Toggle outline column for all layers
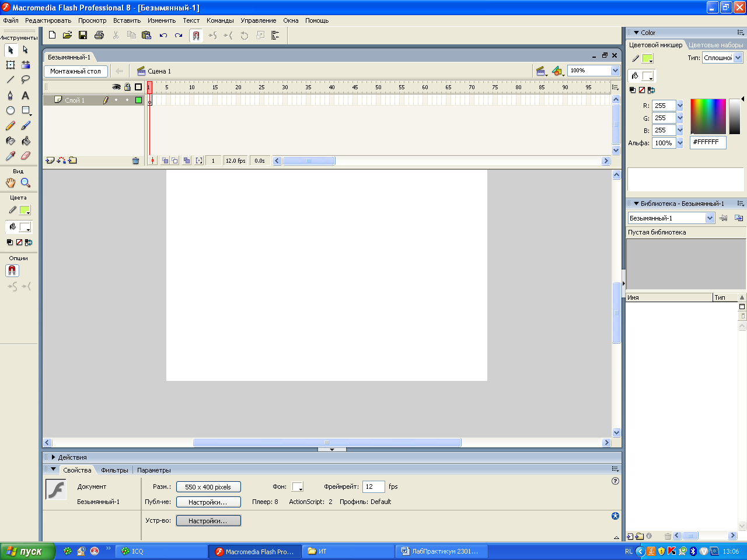Screen dimensions: 747x560 coord(138,87)
